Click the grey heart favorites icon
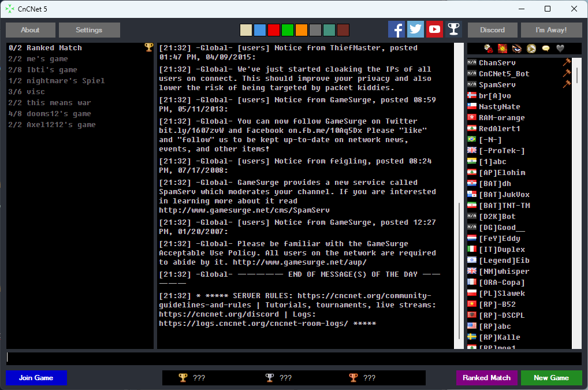This screenshot has height=390, width=588. tap(560, 48)
